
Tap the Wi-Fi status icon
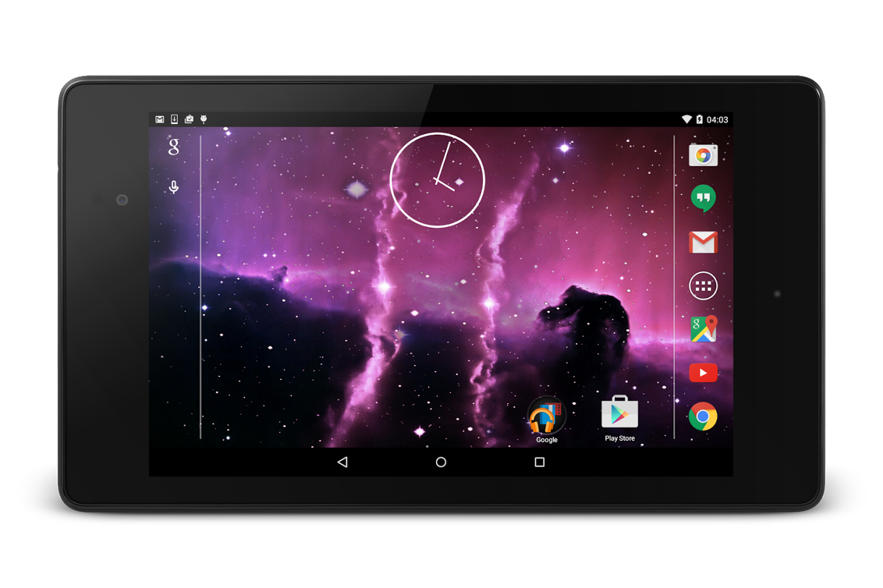point(686,119)
